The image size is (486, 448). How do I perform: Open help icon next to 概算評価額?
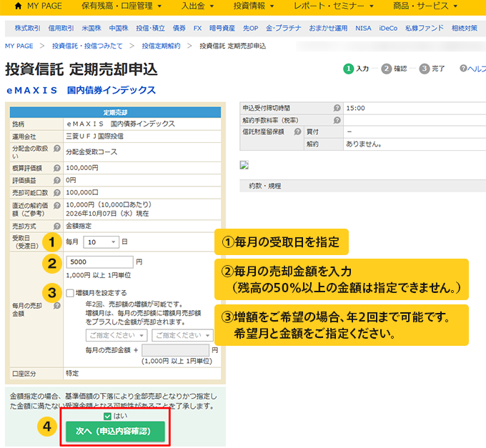(x=57, y=168)
